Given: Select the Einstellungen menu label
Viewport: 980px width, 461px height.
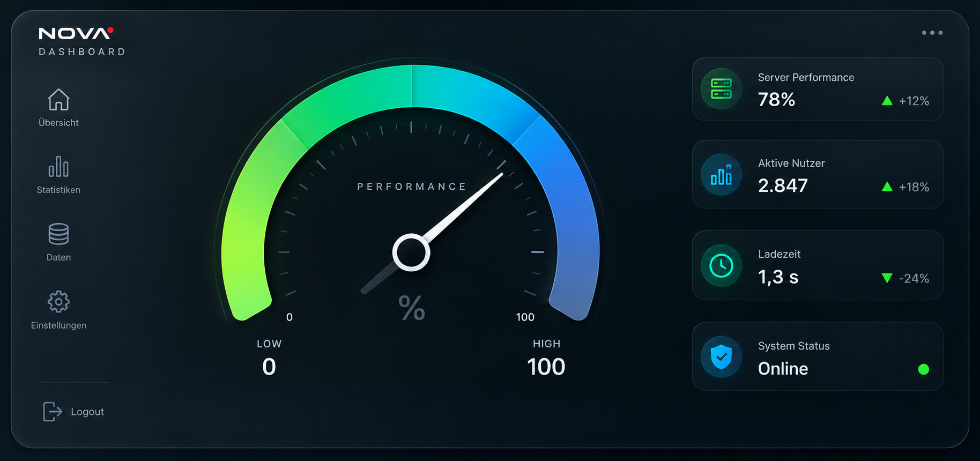Looking at the screenshot, I should coord(58,325).
